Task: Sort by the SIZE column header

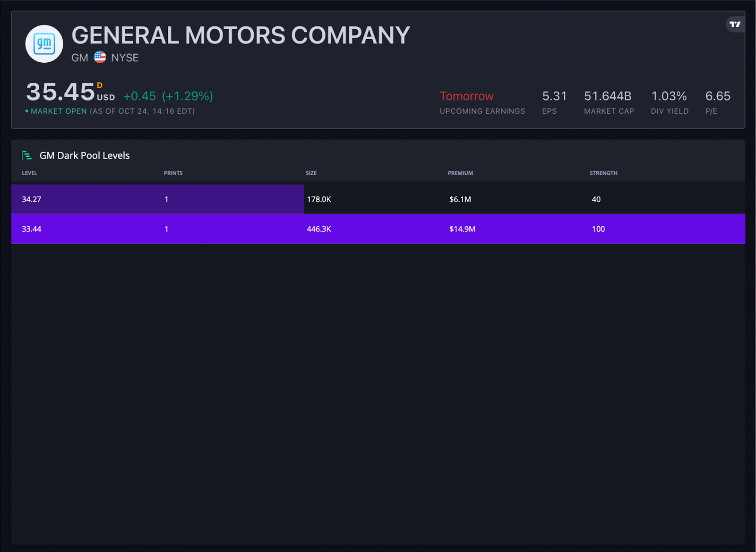Action: point(311,173)
